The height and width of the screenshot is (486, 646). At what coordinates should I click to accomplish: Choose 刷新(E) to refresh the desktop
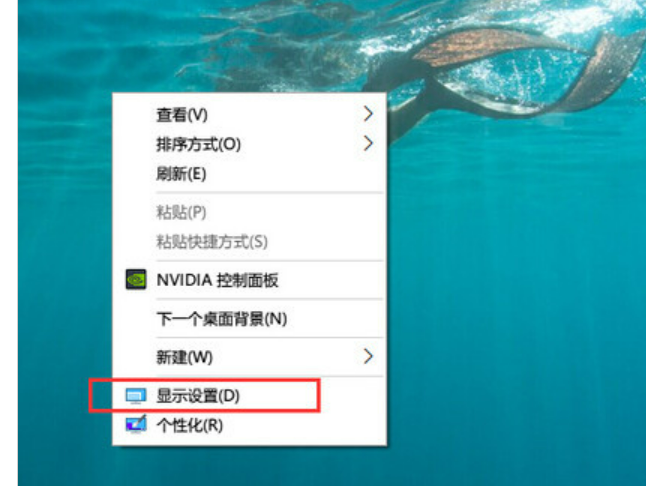point(249,173)
